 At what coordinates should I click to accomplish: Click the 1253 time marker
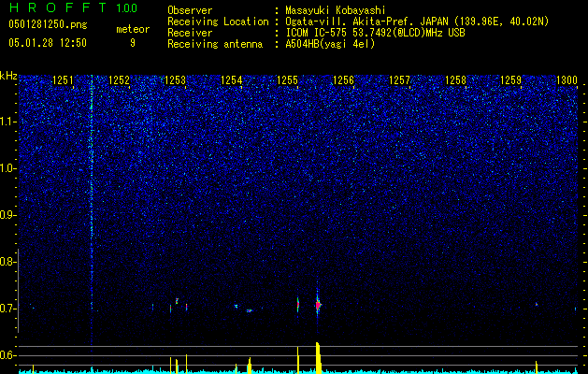175,79
